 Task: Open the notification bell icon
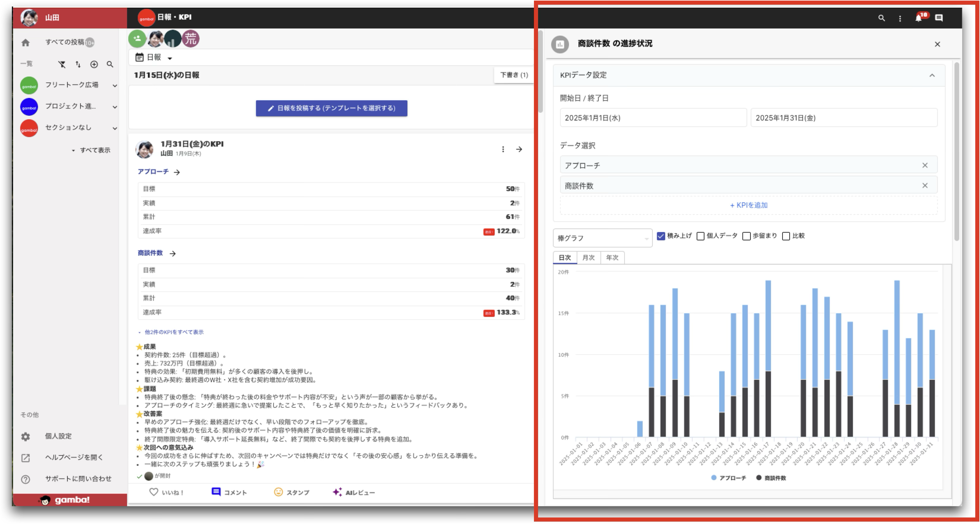point(919,18)
